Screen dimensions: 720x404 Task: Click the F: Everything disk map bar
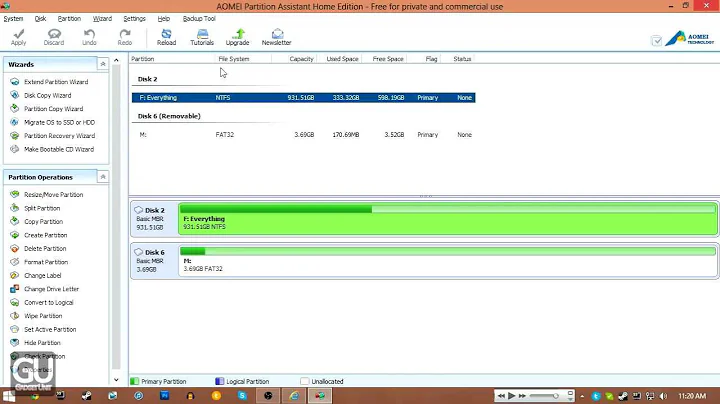(448, 219)
